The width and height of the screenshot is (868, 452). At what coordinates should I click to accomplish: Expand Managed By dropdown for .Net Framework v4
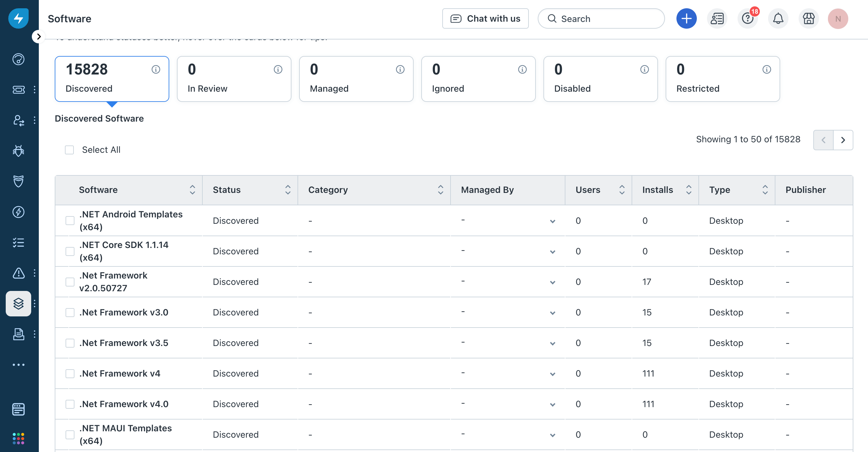coord(552,374)
